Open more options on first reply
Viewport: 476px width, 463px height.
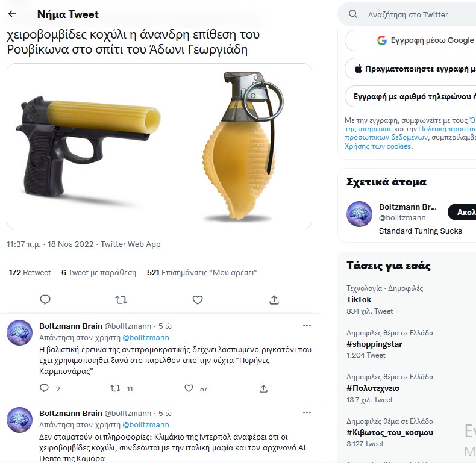pyautogui.click(x=307, y=326)
